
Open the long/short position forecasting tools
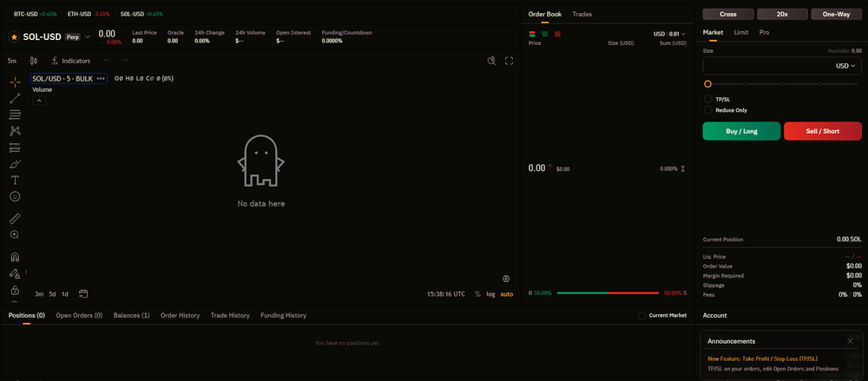pos(15,148)
